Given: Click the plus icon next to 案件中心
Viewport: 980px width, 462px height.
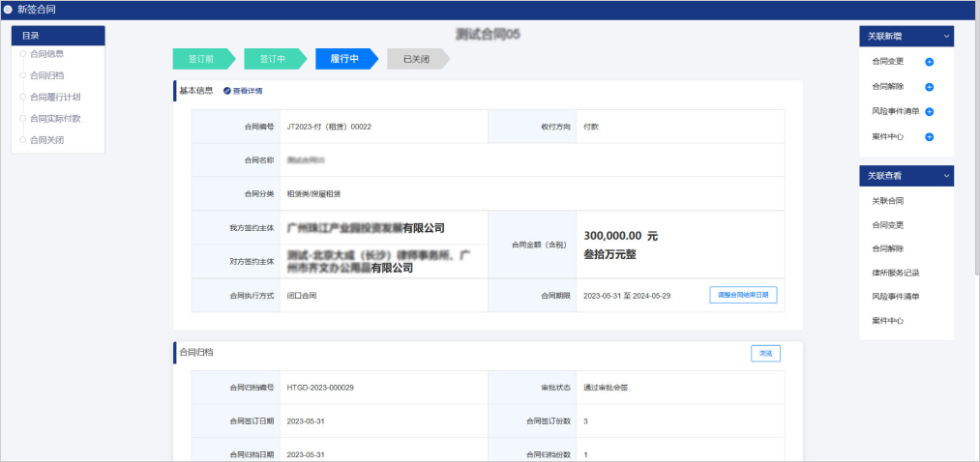Looking at the screenshot, I should tap(929, 137).
